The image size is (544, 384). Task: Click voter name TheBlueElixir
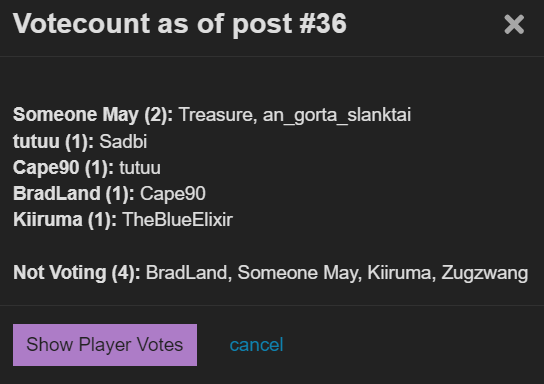[178, 220]
